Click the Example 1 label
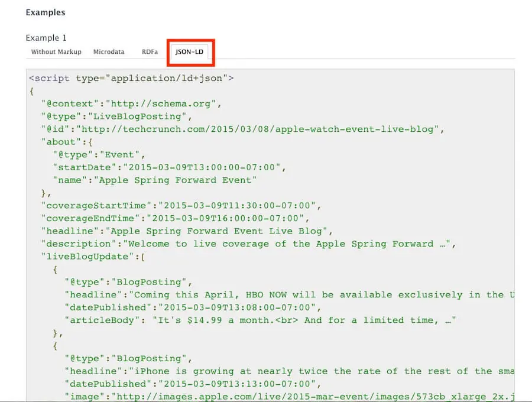The height and width of the screenshot is (402, 532). [46, 38]
